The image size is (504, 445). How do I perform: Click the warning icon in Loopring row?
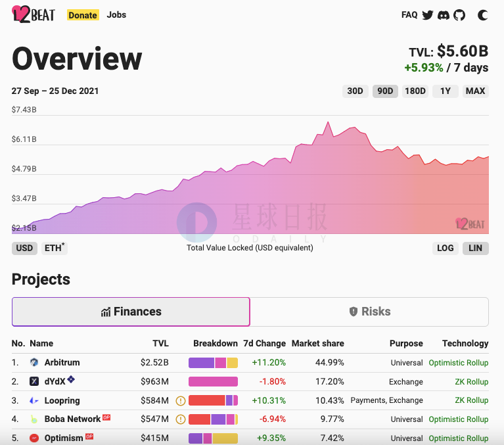click(181, 400)
